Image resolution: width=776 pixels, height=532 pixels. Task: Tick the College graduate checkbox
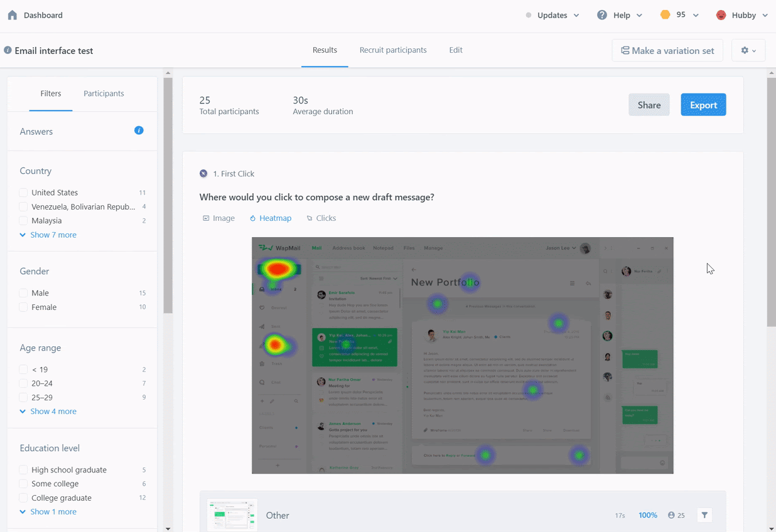click(x=23, y=498)
